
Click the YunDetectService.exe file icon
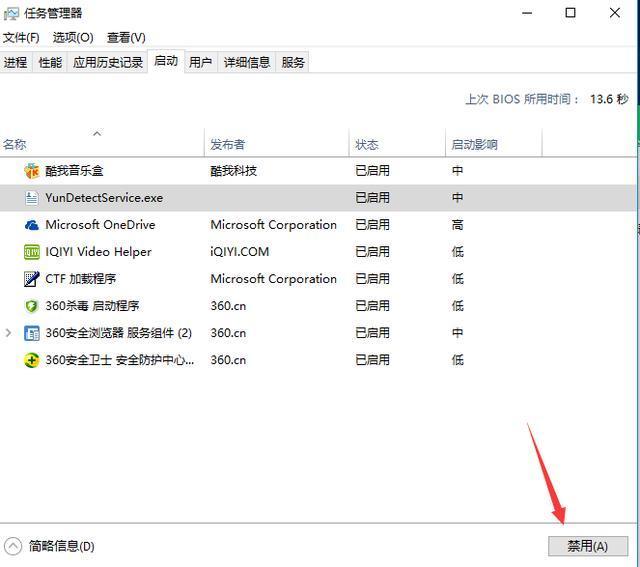tap(32, 198)
